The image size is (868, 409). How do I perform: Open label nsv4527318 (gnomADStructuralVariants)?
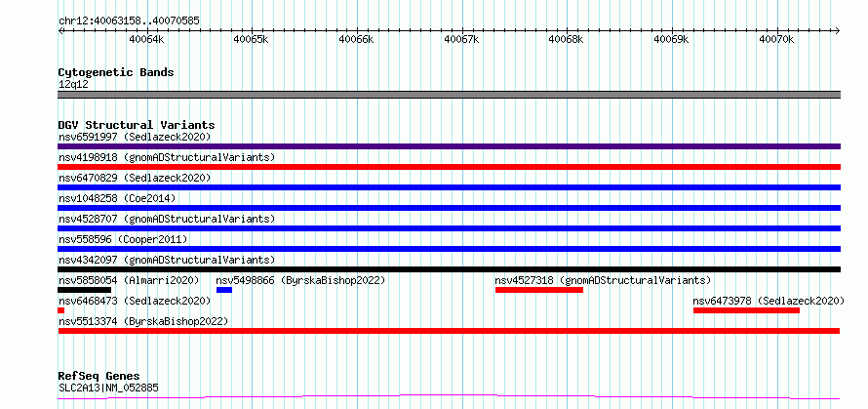tap(604, 280)
